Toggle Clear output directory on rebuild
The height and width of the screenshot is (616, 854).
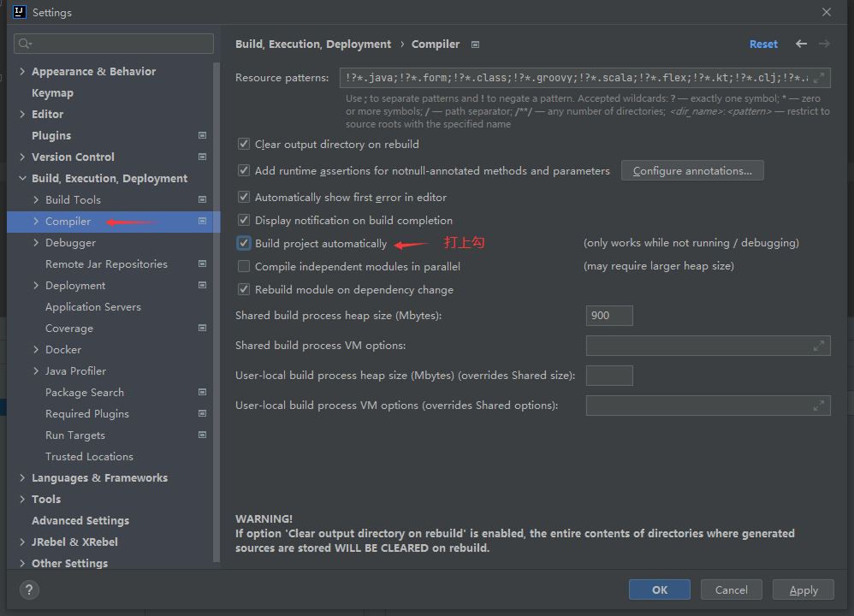coord(244,145)
